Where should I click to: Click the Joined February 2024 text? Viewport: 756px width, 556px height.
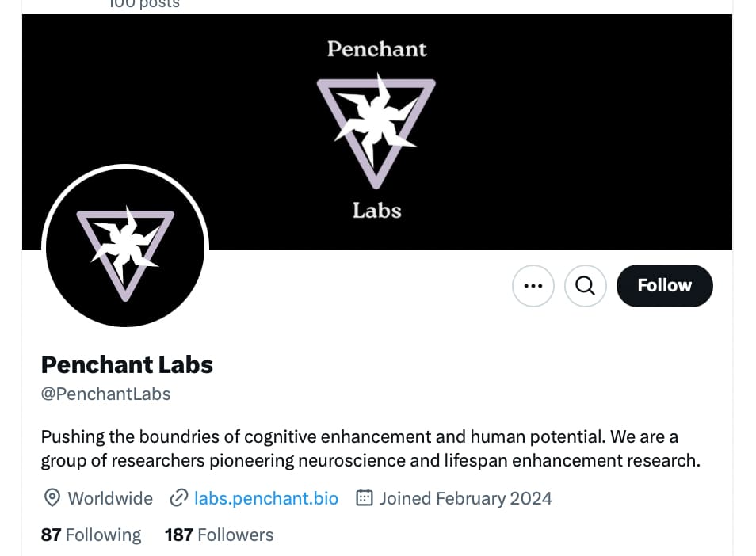pyautogui.click(x=466, y=498)
